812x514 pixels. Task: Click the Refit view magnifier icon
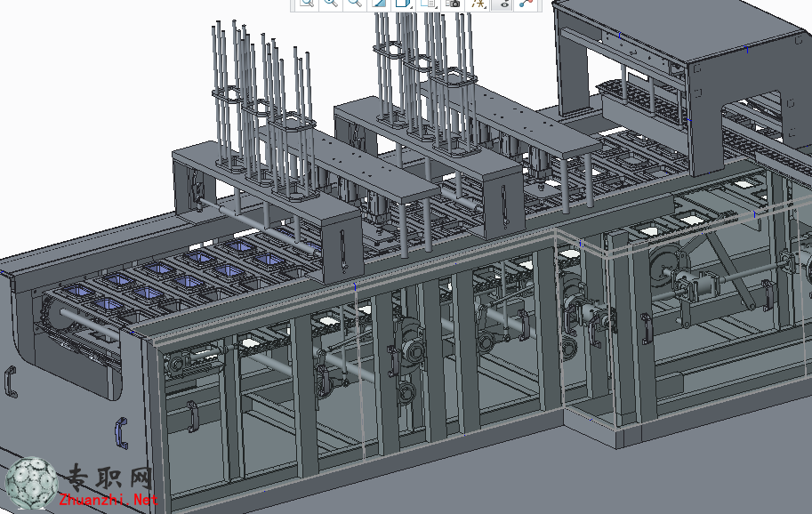[307, 3]
